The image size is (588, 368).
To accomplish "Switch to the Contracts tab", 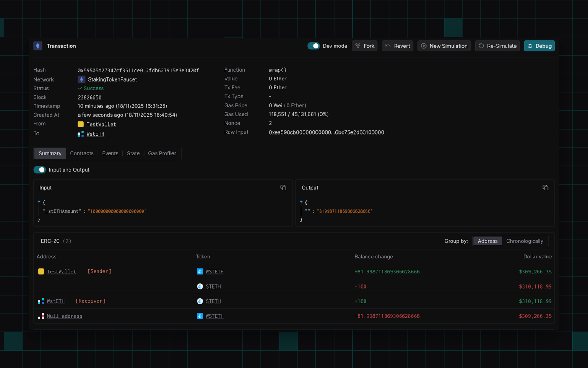I will pos(82,153).
